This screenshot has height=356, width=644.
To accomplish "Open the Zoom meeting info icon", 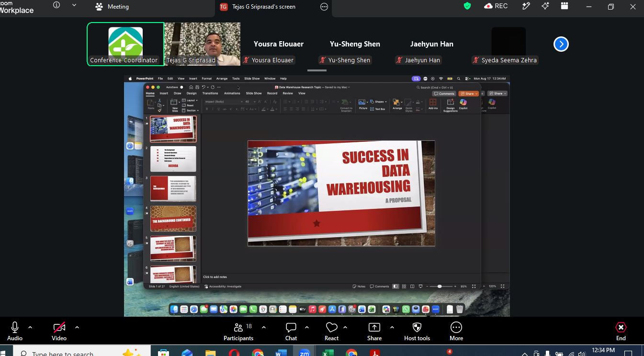I will tap(56, 5).
